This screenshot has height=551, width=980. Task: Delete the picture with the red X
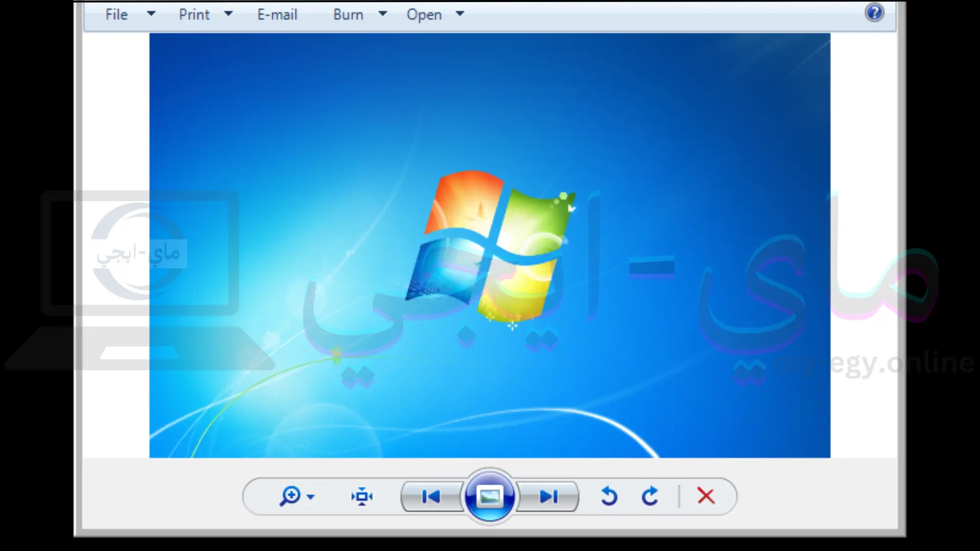click(706, 496)
